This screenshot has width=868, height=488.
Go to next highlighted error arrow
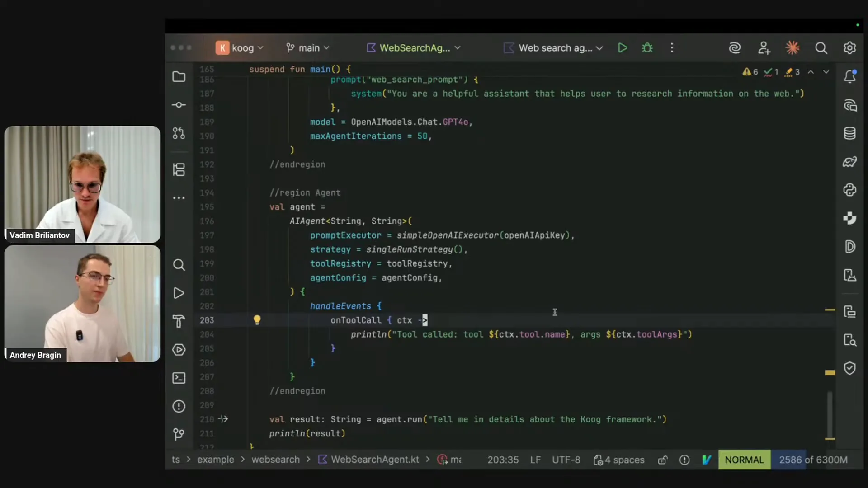point(826,72)
